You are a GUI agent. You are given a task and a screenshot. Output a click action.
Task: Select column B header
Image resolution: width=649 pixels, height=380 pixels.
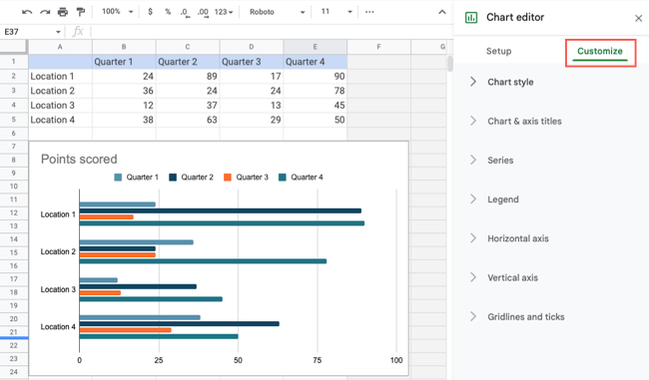(x=124, y=47)
